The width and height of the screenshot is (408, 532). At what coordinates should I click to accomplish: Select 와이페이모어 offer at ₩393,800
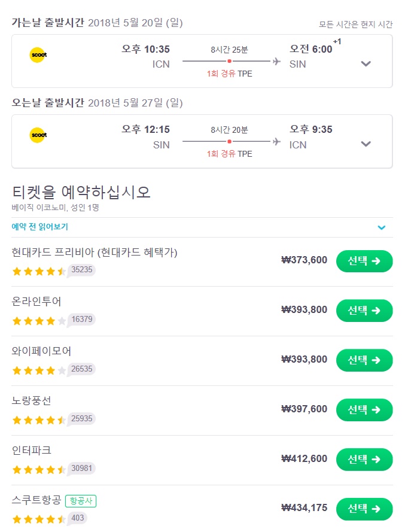click(364, 360)
